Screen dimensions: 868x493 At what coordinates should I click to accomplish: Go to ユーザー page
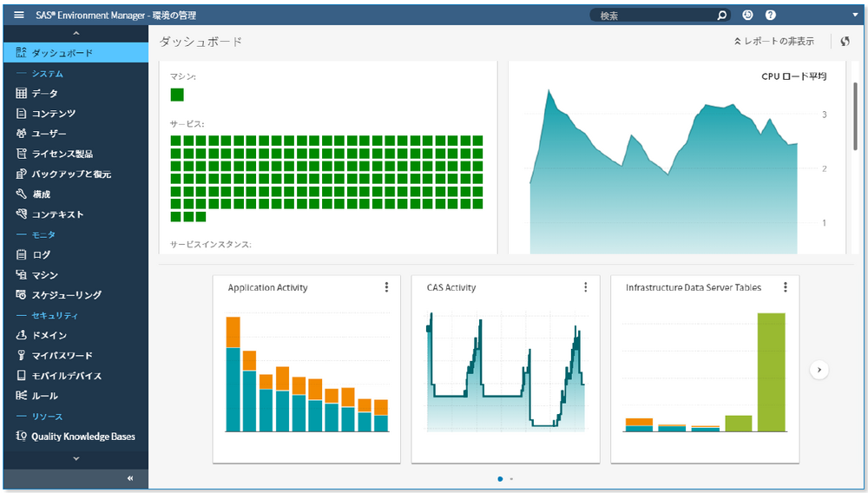click(49, 134)
